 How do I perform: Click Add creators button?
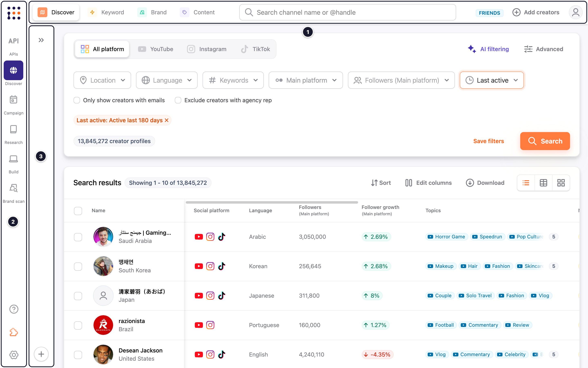pyautogui.click(x=536, y=12)
